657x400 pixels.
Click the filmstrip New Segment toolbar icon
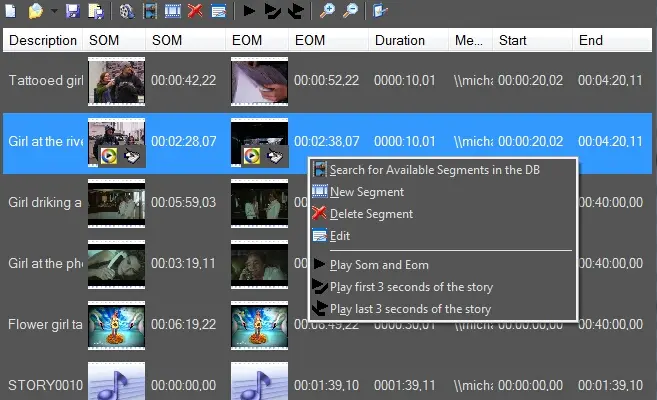pyautogui.click(x=172, y=12)
